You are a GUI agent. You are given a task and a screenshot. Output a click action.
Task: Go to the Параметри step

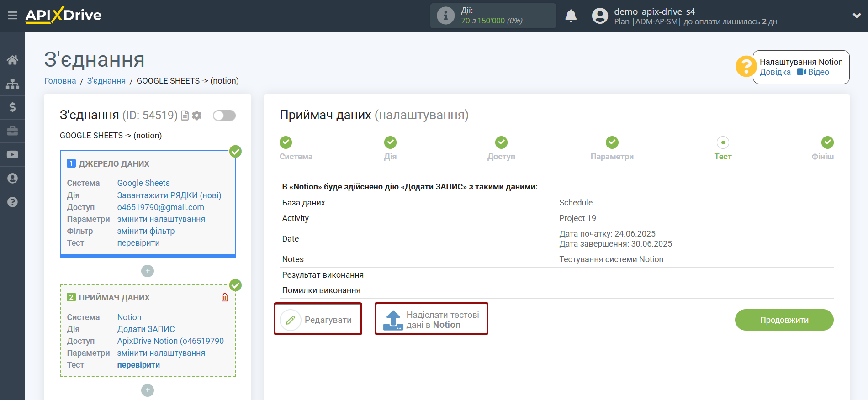click(612, 142)
